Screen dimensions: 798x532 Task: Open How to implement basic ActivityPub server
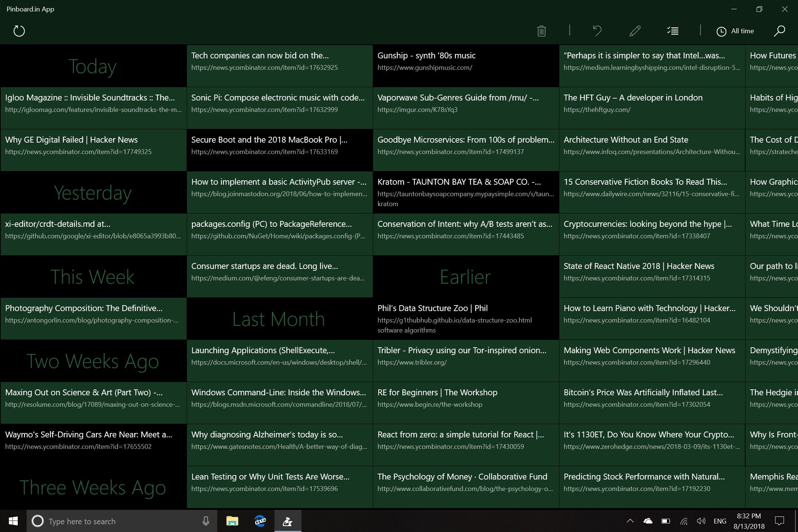[279, 192]
